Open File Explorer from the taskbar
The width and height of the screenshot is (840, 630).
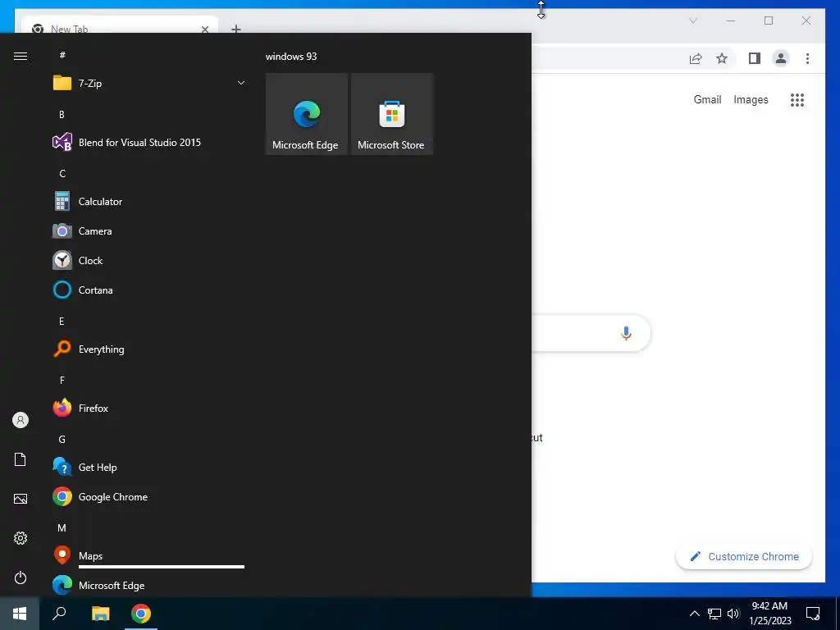coord(100,614)
